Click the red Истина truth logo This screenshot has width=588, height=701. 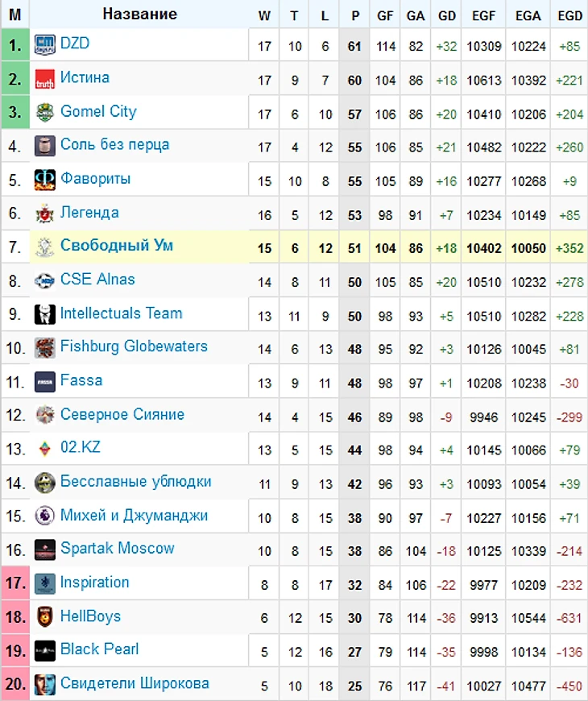[44, 79]
